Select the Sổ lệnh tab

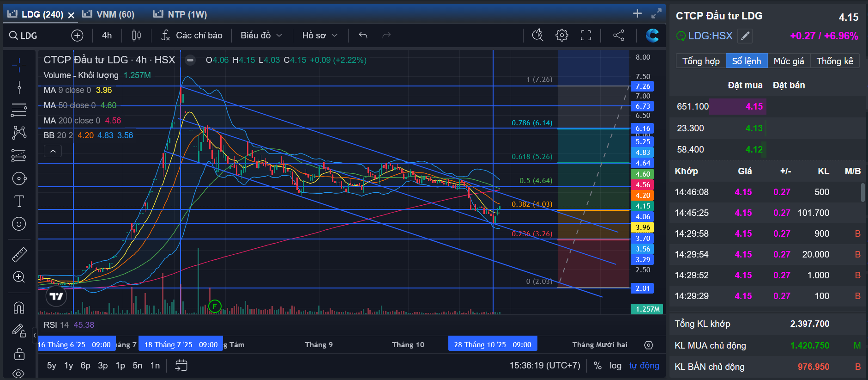[x=747, y=61]
